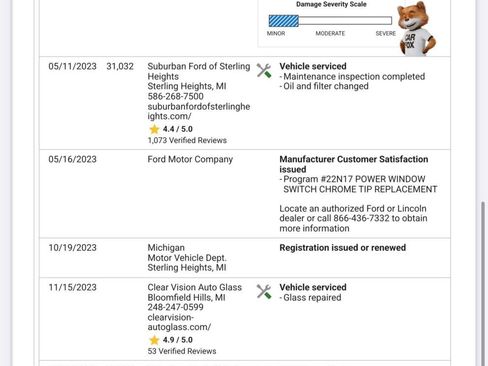Select the 53 Verified Reviews link
Viewport: 488px width, 366px height.
[182, 351]
